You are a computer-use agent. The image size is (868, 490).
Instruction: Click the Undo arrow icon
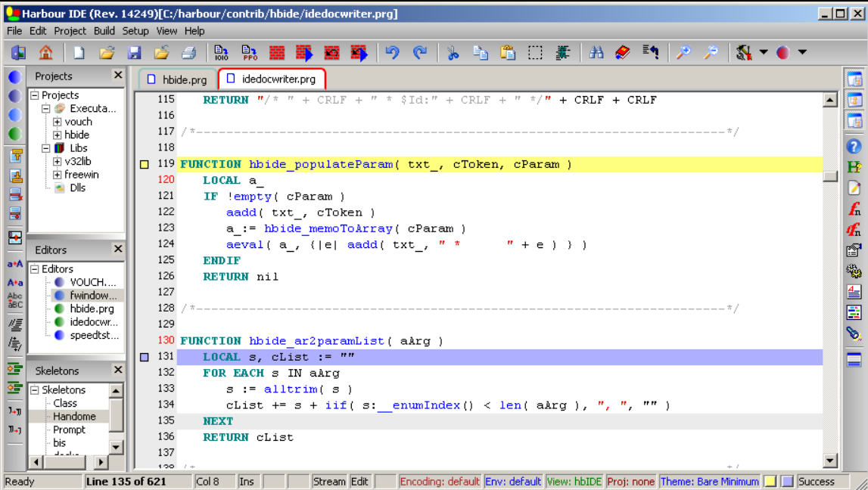(x=392, y=53)
